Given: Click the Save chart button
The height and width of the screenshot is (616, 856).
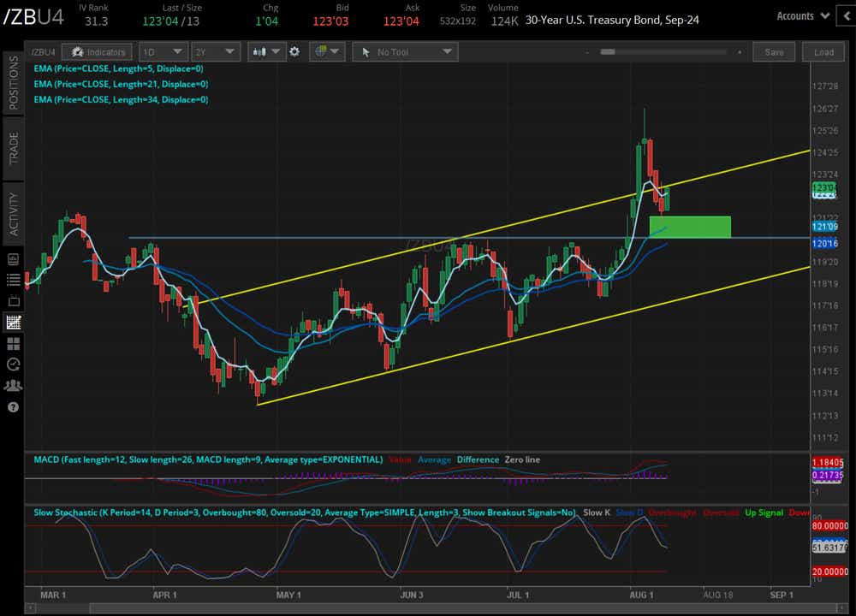Looking at the screenshot, I should point(774,52).
